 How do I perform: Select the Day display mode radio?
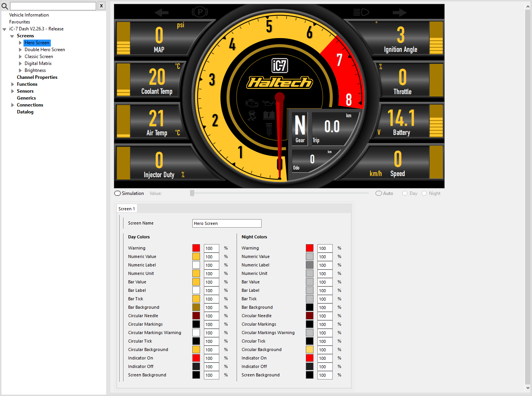tap(405, 193)
